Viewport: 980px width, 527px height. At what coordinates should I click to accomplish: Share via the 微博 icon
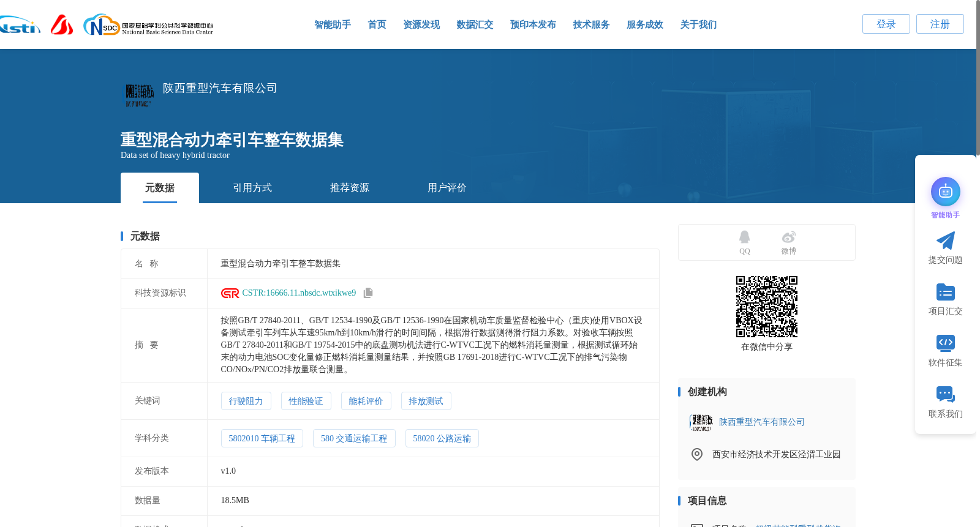point(788,237)
